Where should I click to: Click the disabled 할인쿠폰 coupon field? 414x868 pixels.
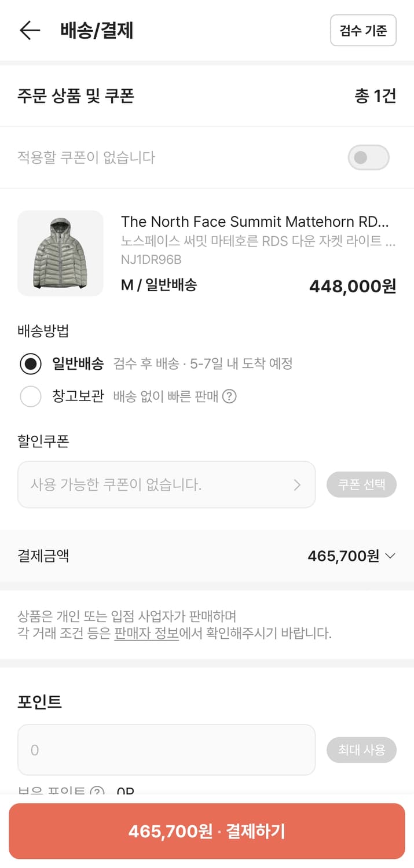[x=166, y=485]
